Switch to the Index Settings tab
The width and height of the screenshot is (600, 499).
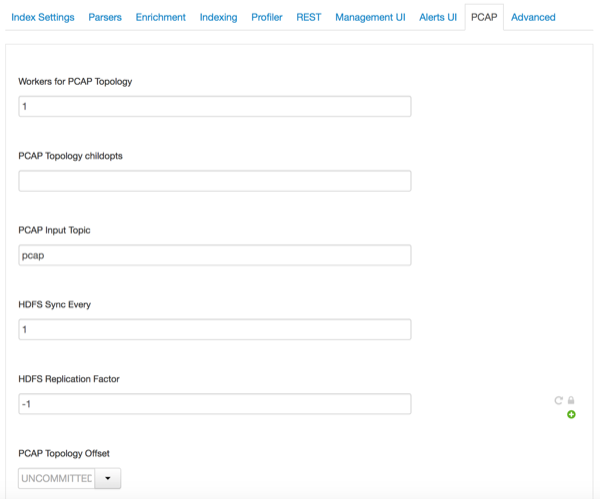click(x=43, y=17)
